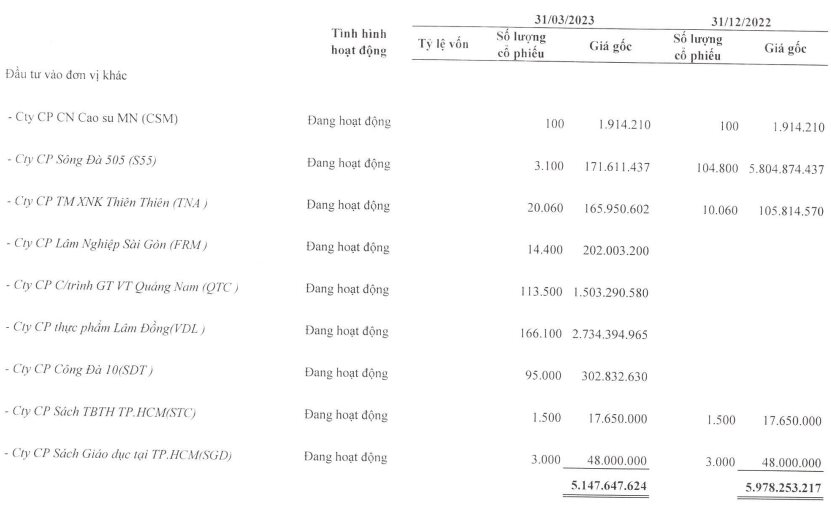
Task: Click the total value 5.147.647.624
Action: (609, 485)
